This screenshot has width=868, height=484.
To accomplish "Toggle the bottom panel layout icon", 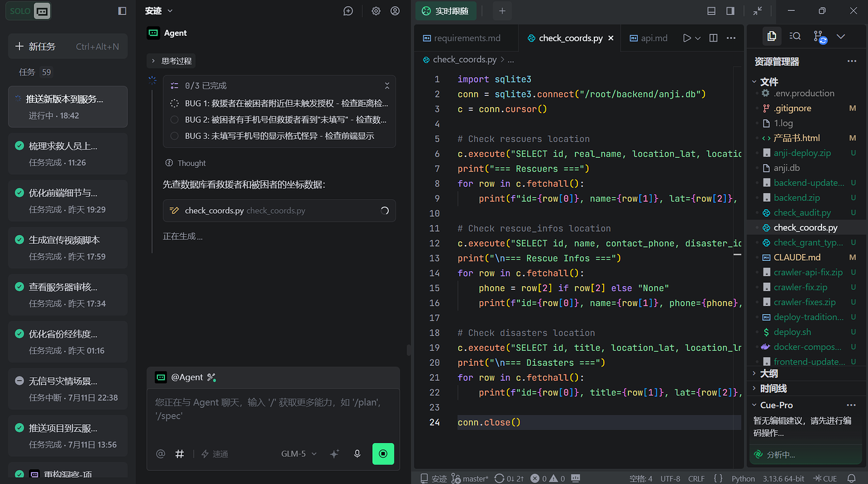I will click(711, 11).
